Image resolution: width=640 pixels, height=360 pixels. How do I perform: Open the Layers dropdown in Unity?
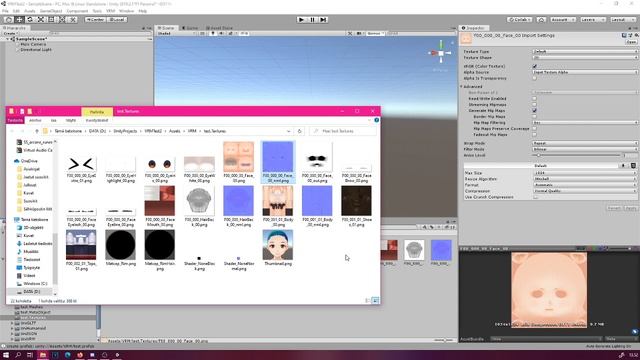[592, 20]
